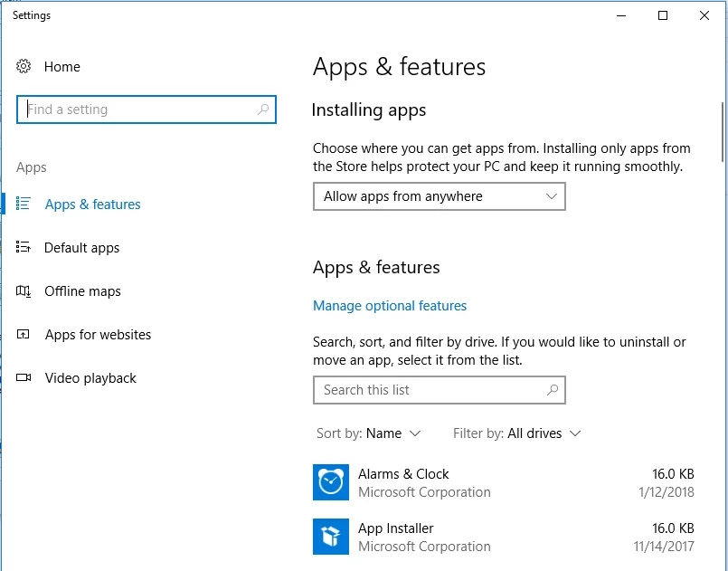Click the Video playback camera icon
Viewport: 728px width, 571px height.
coord(24,378)
